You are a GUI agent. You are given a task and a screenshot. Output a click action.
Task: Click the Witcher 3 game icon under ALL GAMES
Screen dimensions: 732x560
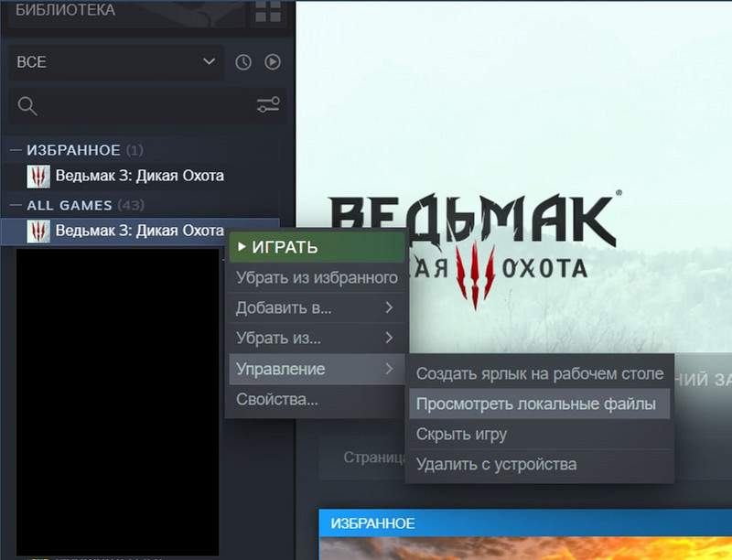point(37,231)
